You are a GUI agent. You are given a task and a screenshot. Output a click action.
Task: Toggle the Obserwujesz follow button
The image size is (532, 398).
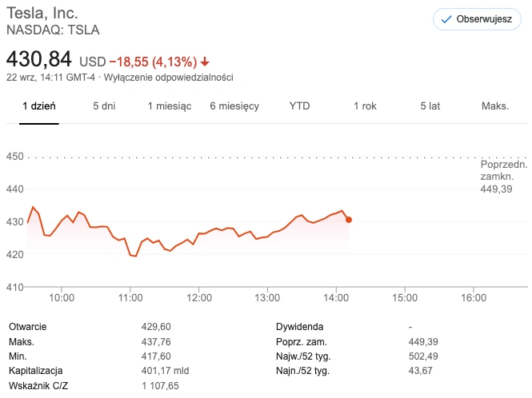click(x=477, y=19)
